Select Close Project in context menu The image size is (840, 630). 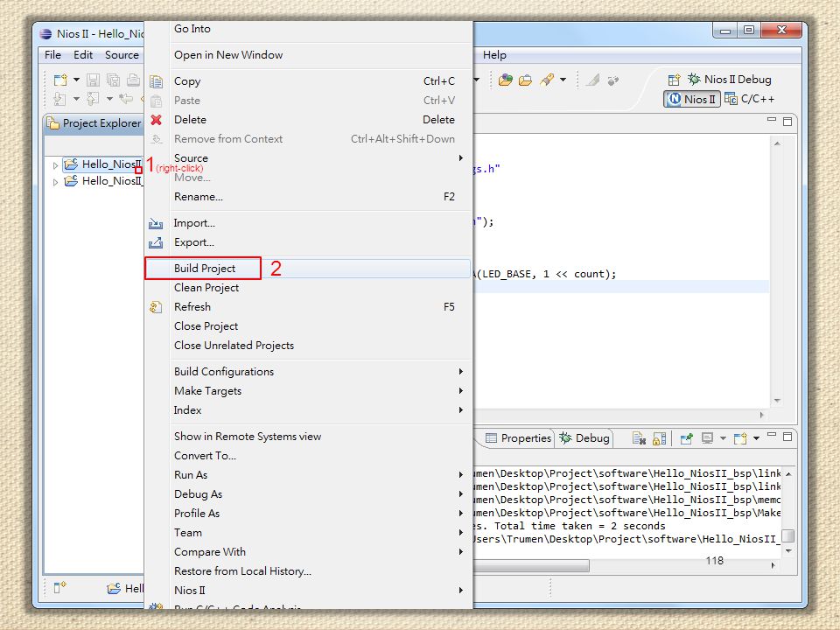(x=309, y=326)
